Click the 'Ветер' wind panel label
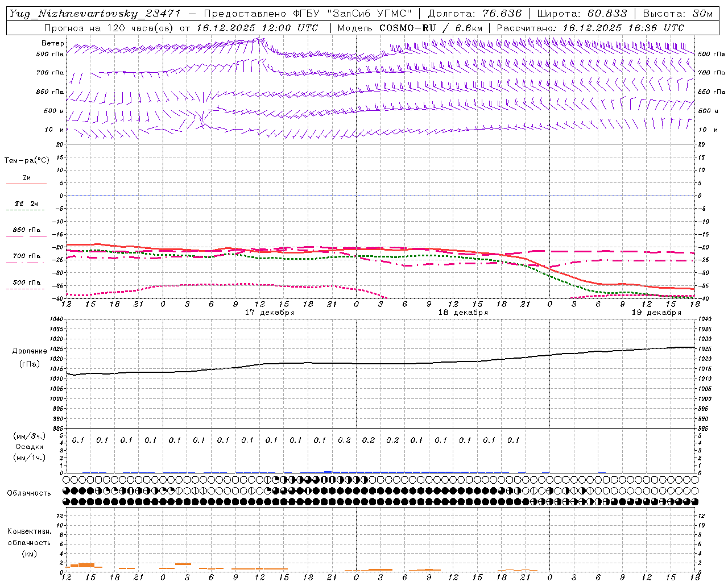Screen dimensions: 728x582 (x=53, y=43)
